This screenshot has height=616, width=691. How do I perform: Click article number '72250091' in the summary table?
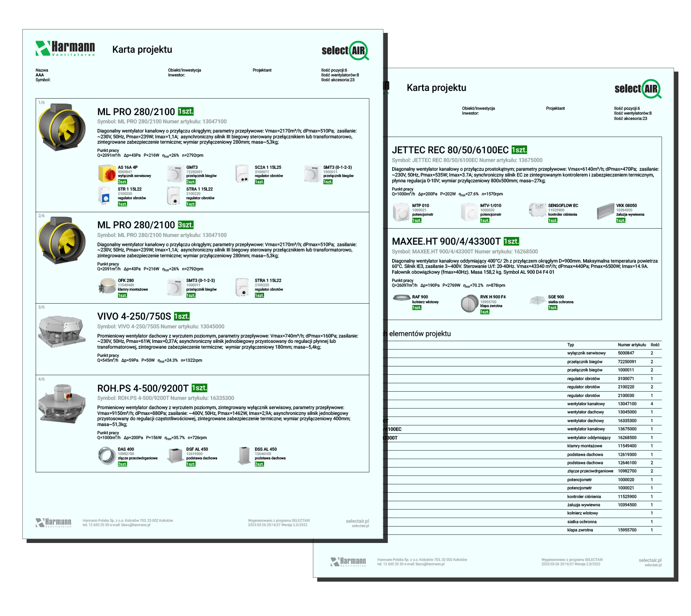pyautogui.click(x=627, y=362)
